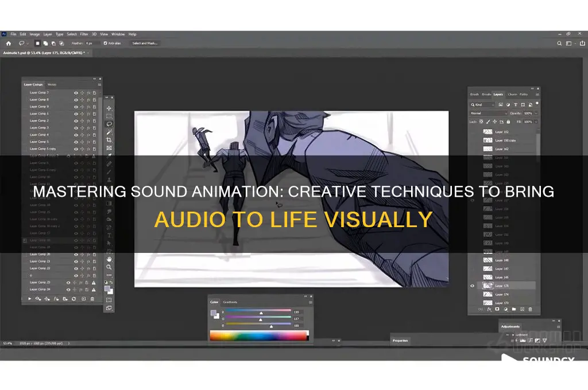
Task: Switch to the Gradients tab
Action: pos(230,302)
